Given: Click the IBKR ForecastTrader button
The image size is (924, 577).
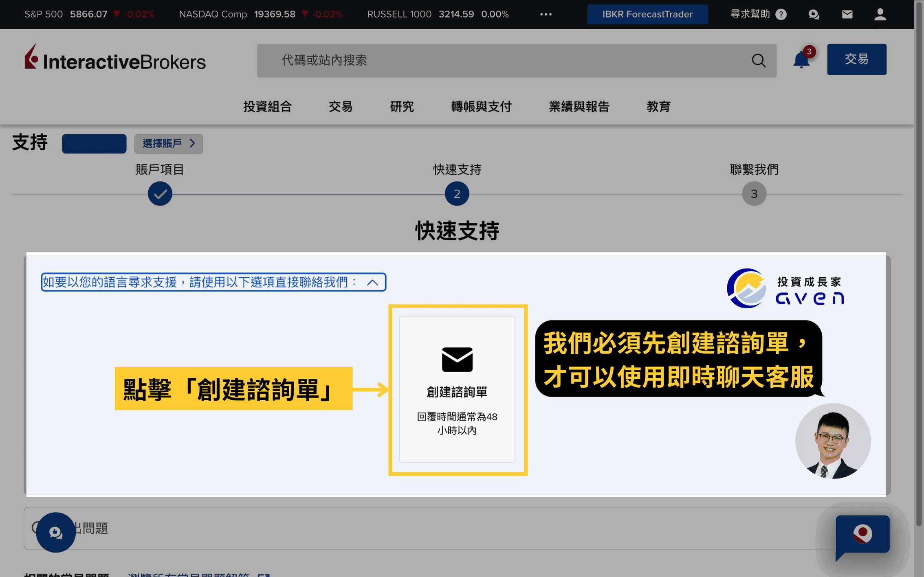Looking at the screenshot, I should tap(647, 14).
